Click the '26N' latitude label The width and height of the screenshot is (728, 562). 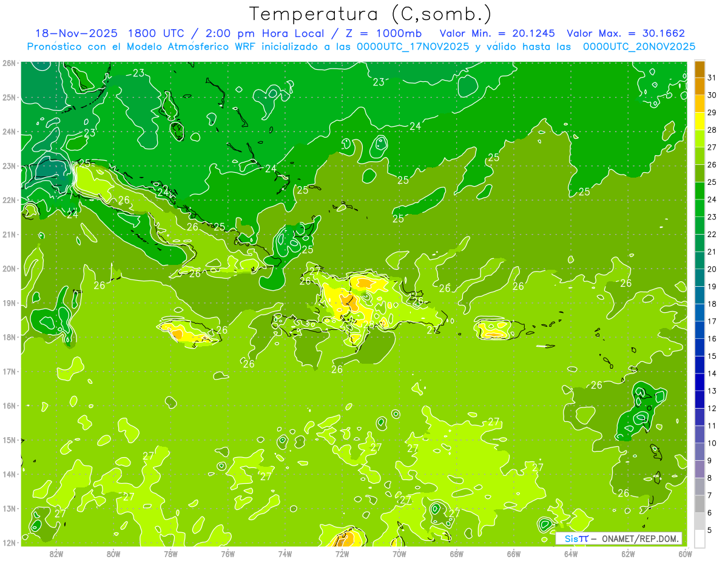(9, 63)
